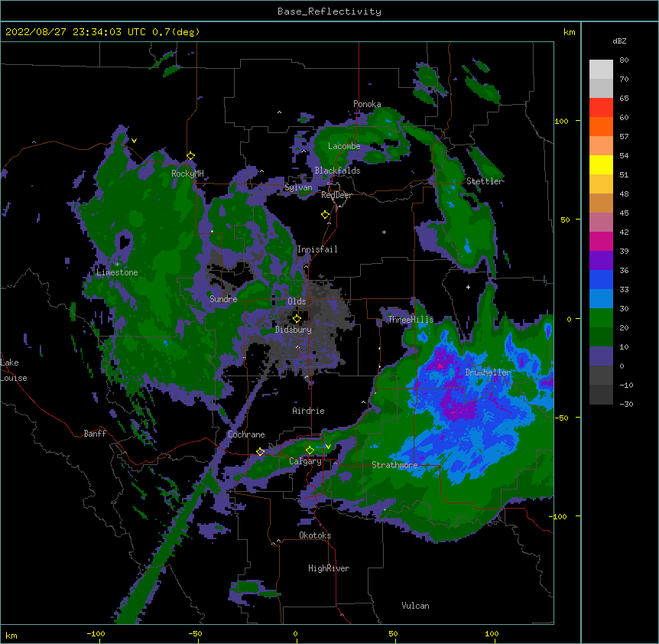Viewport: 659px width, 644px height.
Task: Click the Stettler label
Action: tap(485, 181)
